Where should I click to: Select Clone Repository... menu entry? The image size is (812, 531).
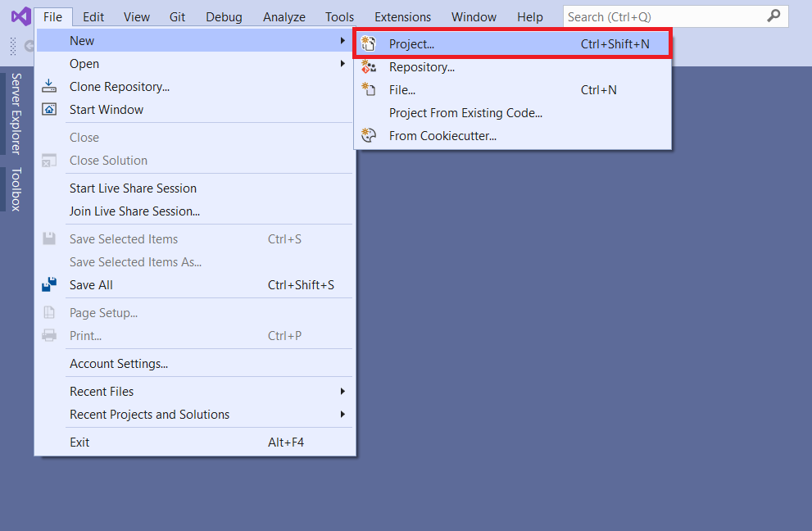195,87
